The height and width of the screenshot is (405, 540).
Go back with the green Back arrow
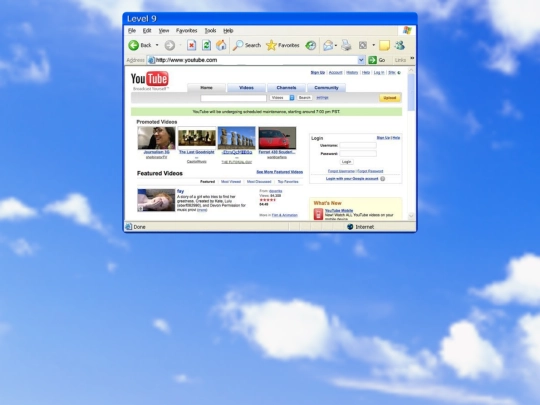[x=134, y=45]
